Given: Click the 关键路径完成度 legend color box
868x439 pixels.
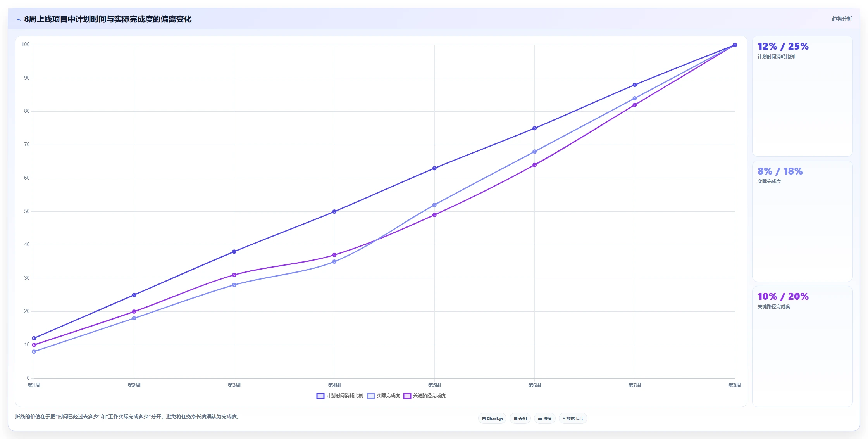Looking at the screenshot, I should 407,396.
